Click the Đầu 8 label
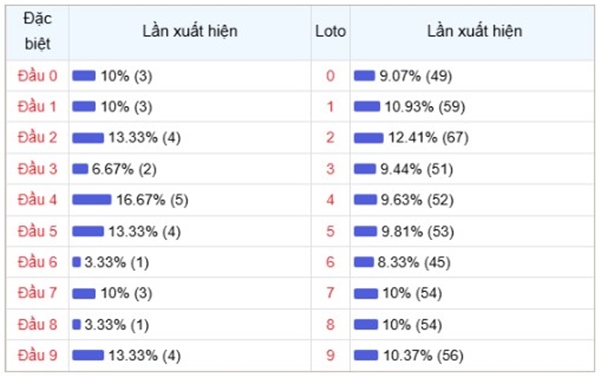The width and height of the screenshot is (600, 377). 38,325
